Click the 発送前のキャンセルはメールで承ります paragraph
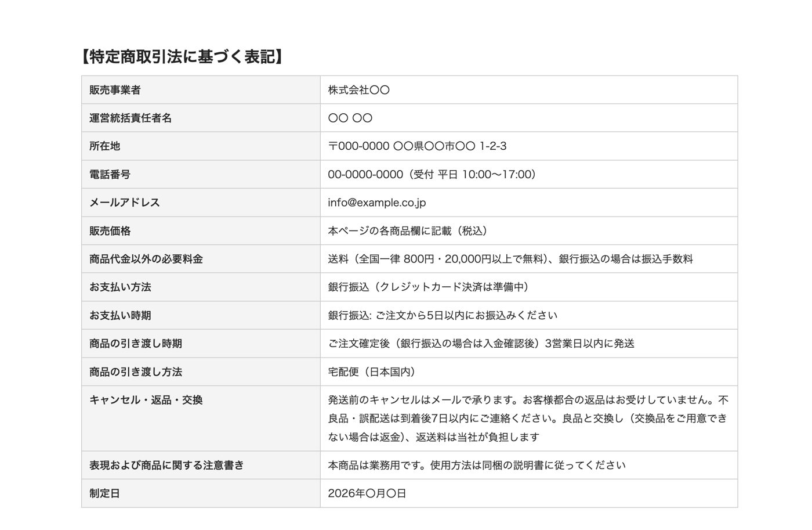The height and width of the screenshot is (530, 812). [x=528, y=419]
